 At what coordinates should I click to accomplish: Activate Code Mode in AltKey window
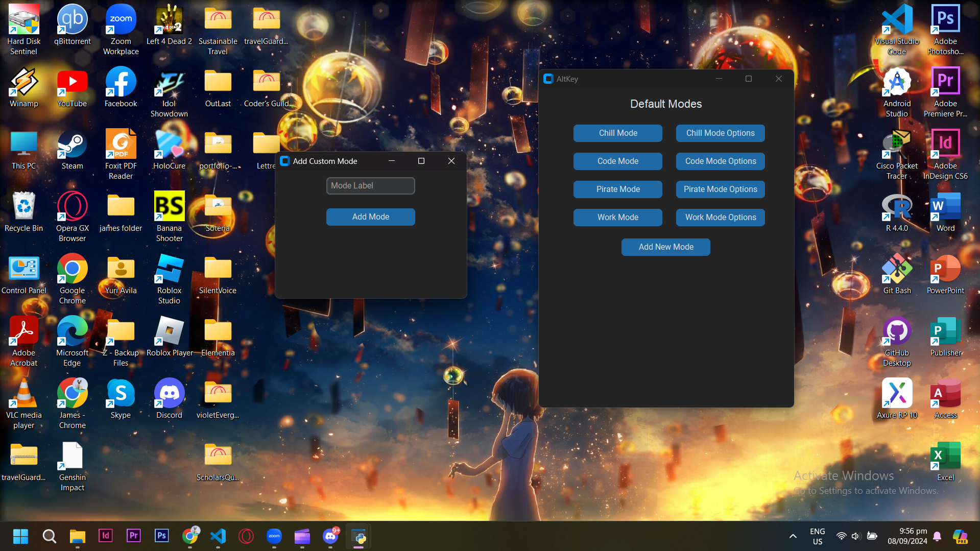(618, 161)
